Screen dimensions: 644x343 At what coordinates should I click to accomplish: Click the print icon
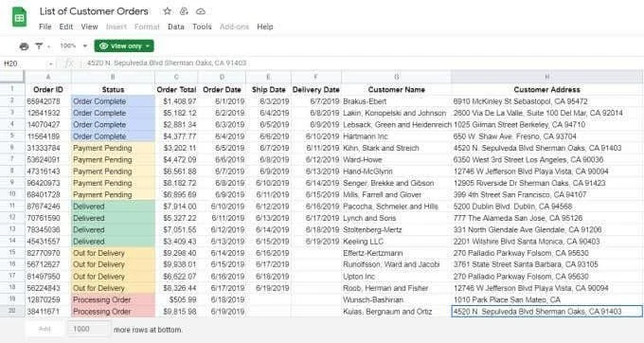coord(24,46)
